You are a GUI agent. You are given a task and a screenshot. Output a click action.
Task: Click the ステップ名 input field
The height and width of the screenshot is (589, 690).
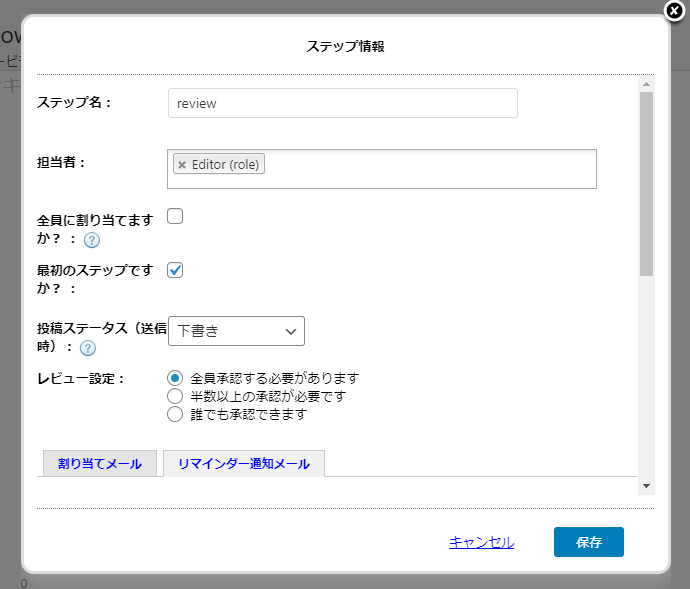[342, 103]
